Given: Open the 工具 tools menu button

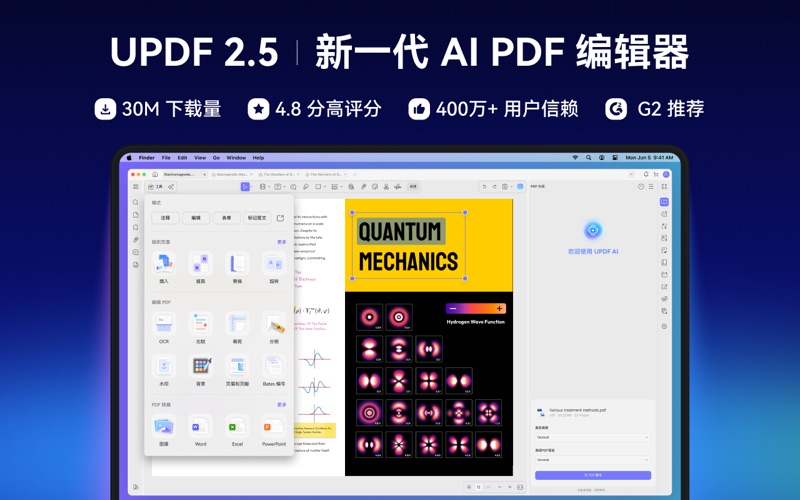Looking at the screenshot, I should (x=155, y=187).
